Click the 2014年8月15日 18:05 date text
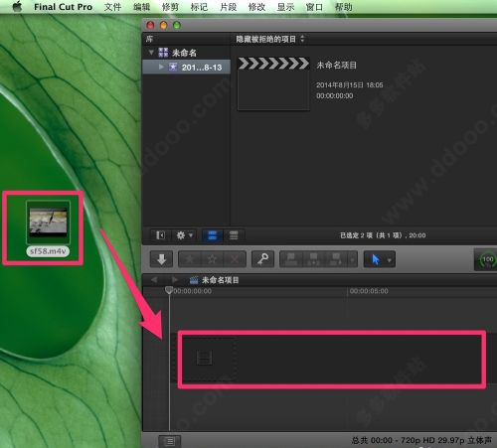497x448 pixels. [349, 85]
